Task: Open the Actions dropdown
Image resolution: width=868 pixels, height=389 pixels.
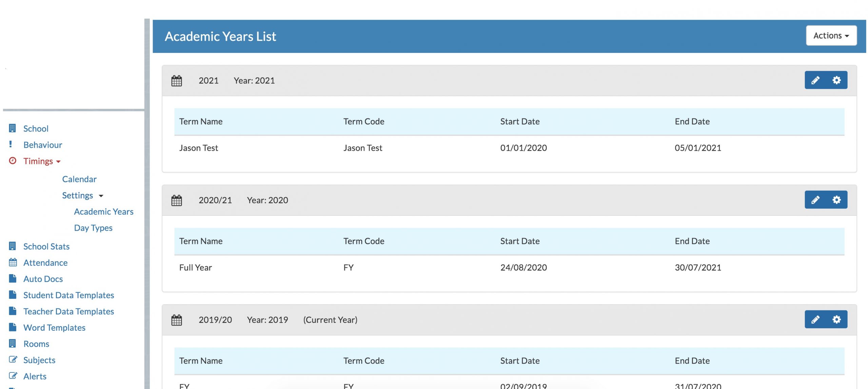Action: pyautogui.click(x=831, y=36)
